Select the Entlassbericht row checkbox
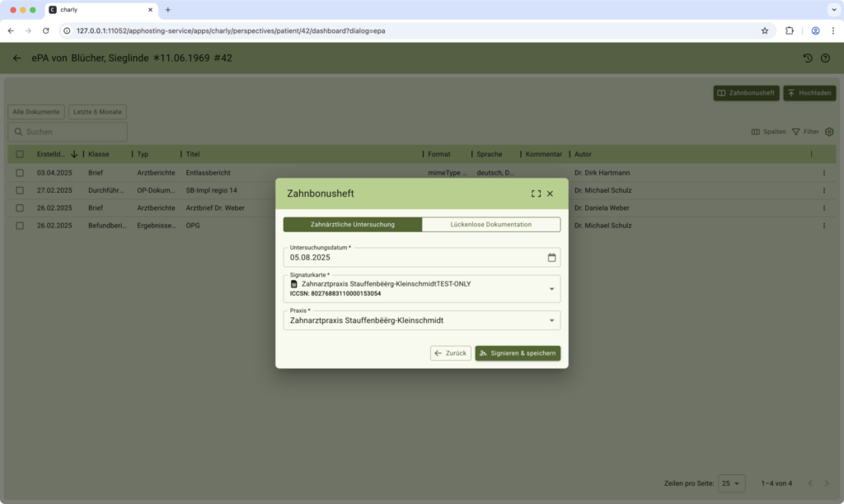This screenshot has width=844, height=504. point(20,173)
